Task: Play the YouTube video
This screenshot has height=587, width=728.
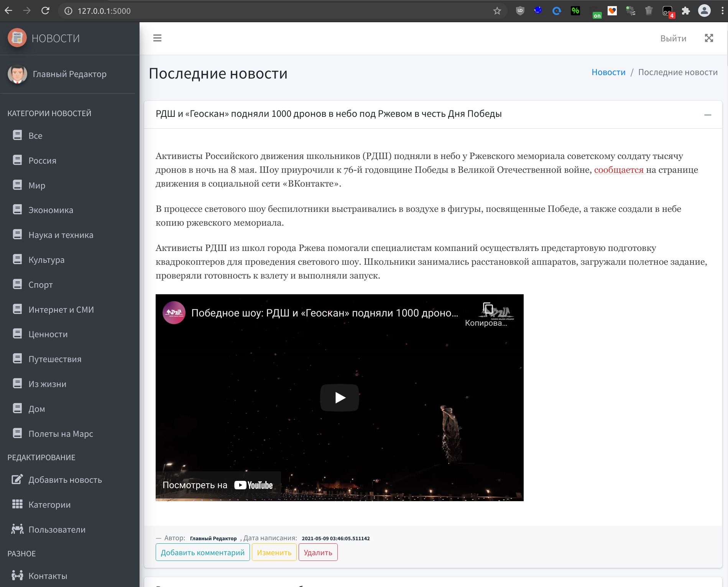Action: (x=340, y=398)
